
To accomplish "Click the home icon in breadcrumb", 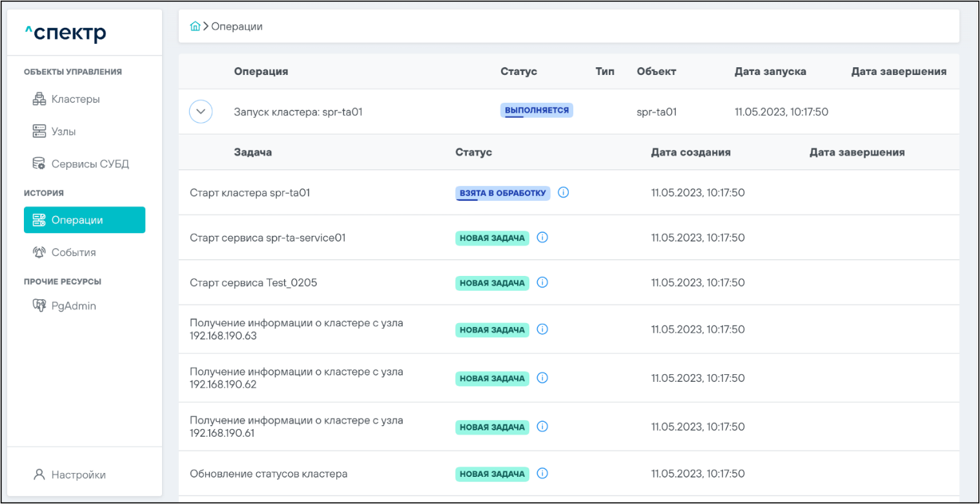I will coord(195,26).
